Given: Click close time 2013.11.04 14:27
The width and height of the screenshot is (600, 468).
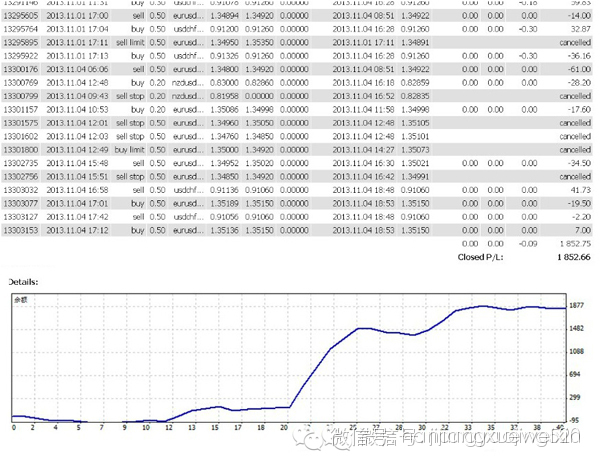Looking at the screenshot, I should point(363,150).
